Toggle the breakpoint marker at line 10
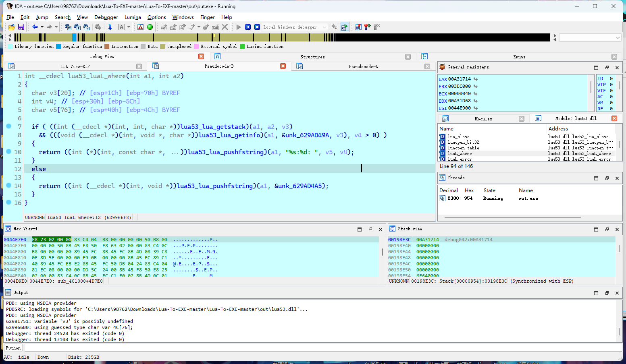Viewport: 626px width, 364px height. (8, 152)
